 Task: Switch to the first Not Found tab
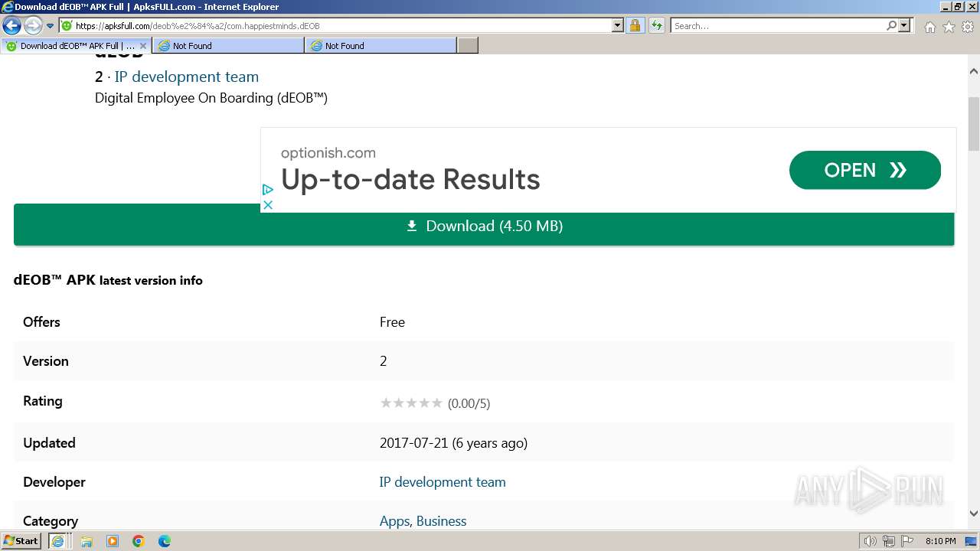click(228, 46)
